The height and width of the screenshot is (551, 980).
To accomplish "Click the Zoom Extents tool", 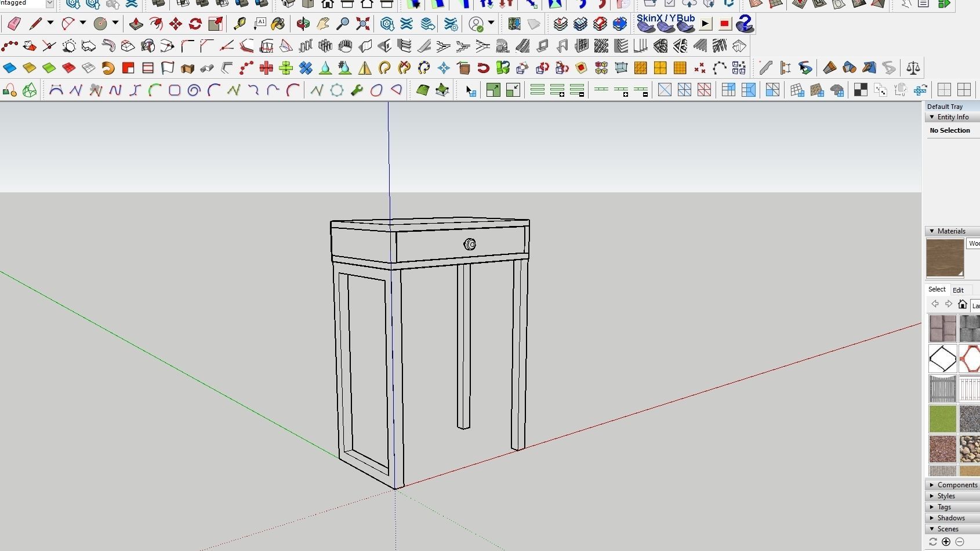I will tap(362, 24).
